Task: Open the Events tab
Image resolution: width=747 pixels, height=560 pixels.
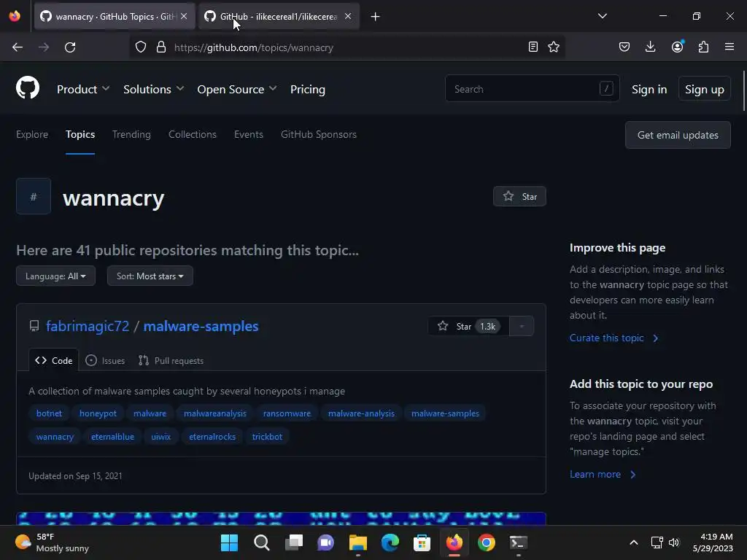Action: click(x=248, y=134)
